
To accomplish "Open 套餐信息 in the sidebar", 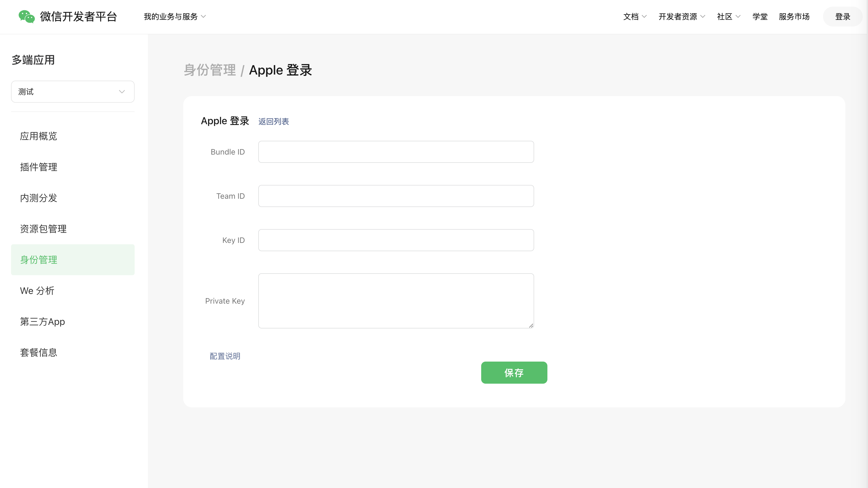I will tap(73, 352).
